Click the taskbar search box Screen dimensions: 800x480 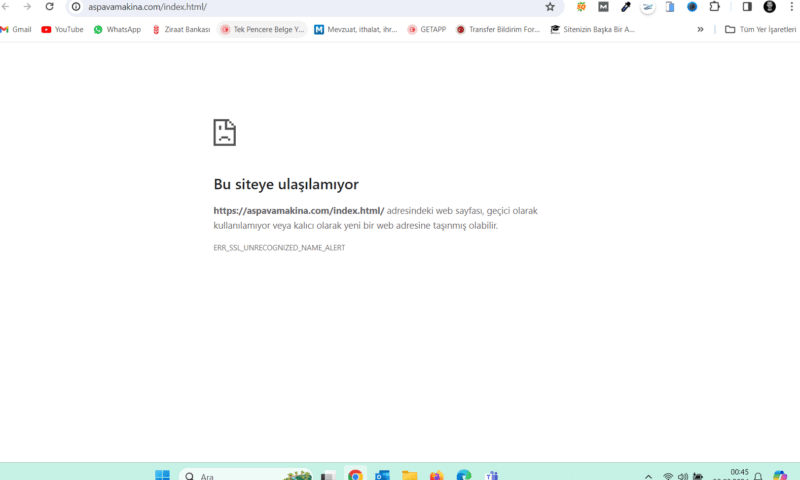click(230, 476)
